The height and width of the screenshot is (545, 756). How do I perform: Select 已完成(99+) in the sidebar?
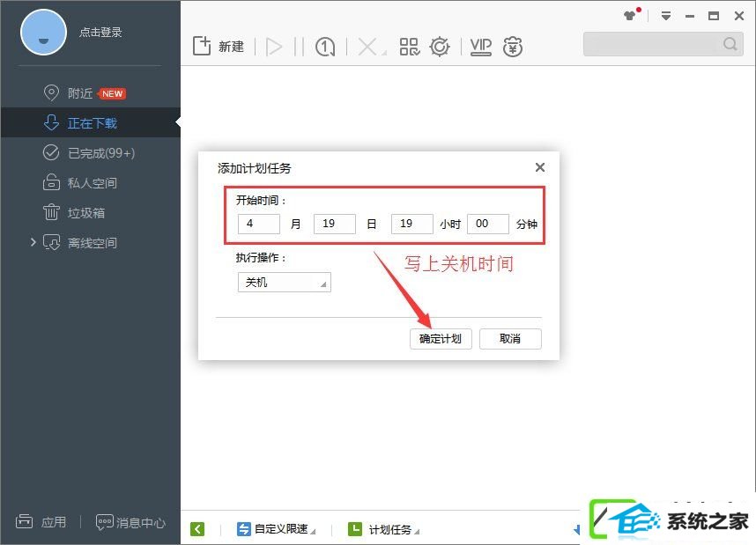pyautogui.click(x=90, y=152)
